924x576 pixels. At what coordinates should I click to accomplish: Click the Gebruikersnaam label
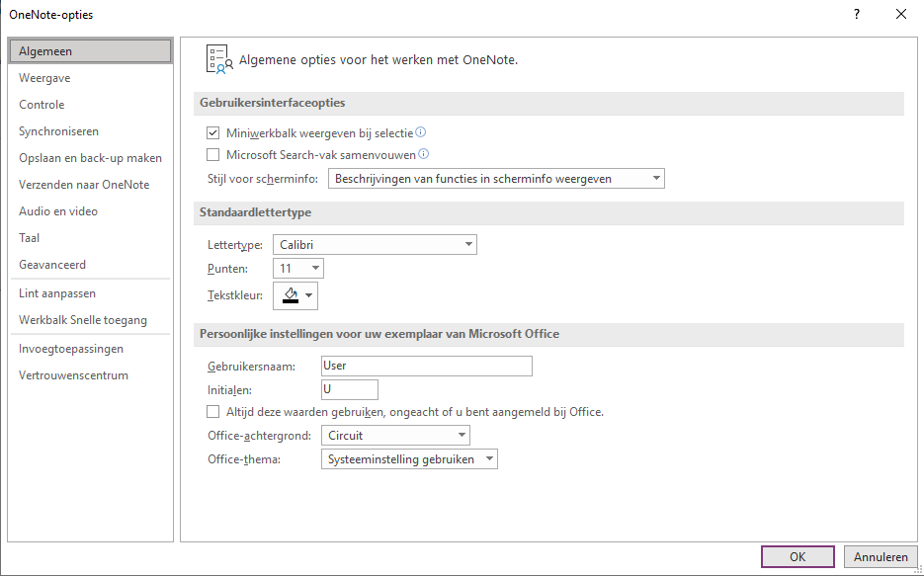[251, 367]
